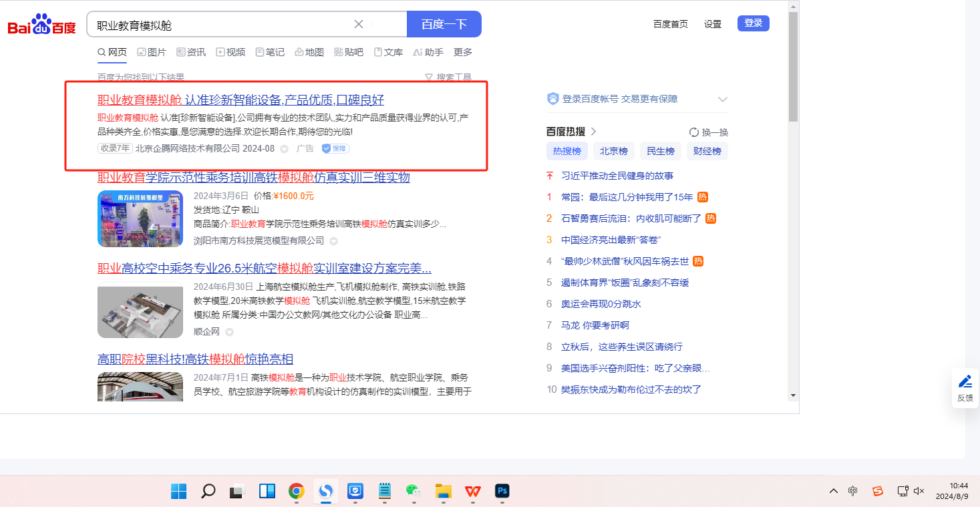
Task: Click the 保障 shield badge on the ad
Action: [335, 148]
